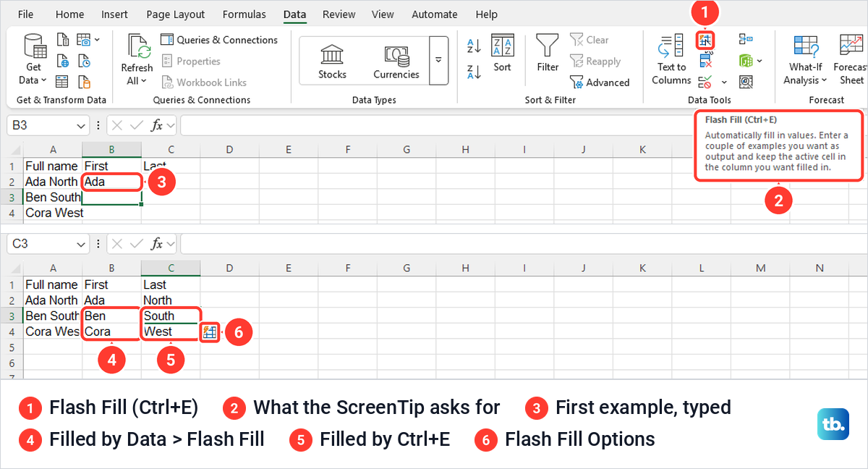Click the enter checkmark next to the C3 name box
This screenshot has width=868, height=469.
(x=136, y=244)
